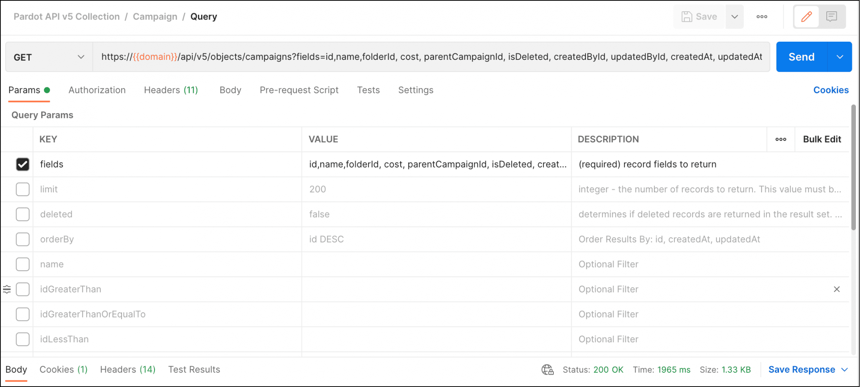This screenshot has width=868, height=387.
Task: Click the pencil edit icon
Action: (x=806, y=17)
